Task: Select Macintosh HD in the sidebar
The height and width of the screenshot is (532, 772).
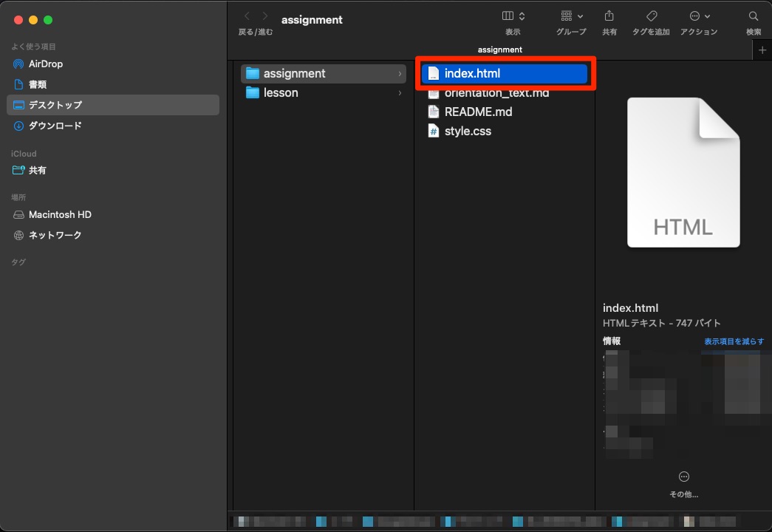Action: point(52,215)
